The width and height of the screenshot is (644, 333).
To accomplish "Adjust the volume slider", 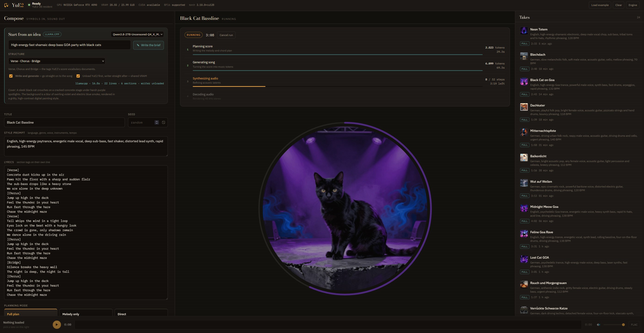I will (614, 325).
